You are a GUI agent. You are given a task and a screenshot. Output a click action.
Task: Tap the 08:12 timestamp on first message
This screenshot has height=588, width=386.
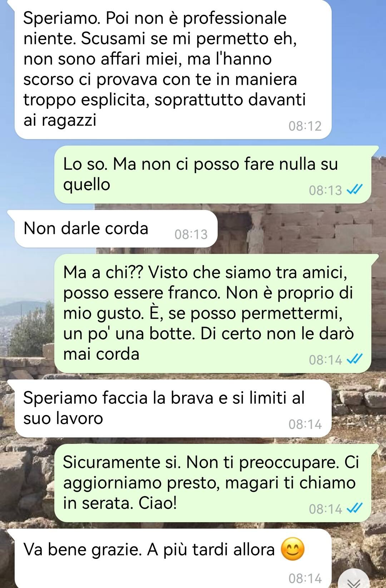click(x=305, y=126)
